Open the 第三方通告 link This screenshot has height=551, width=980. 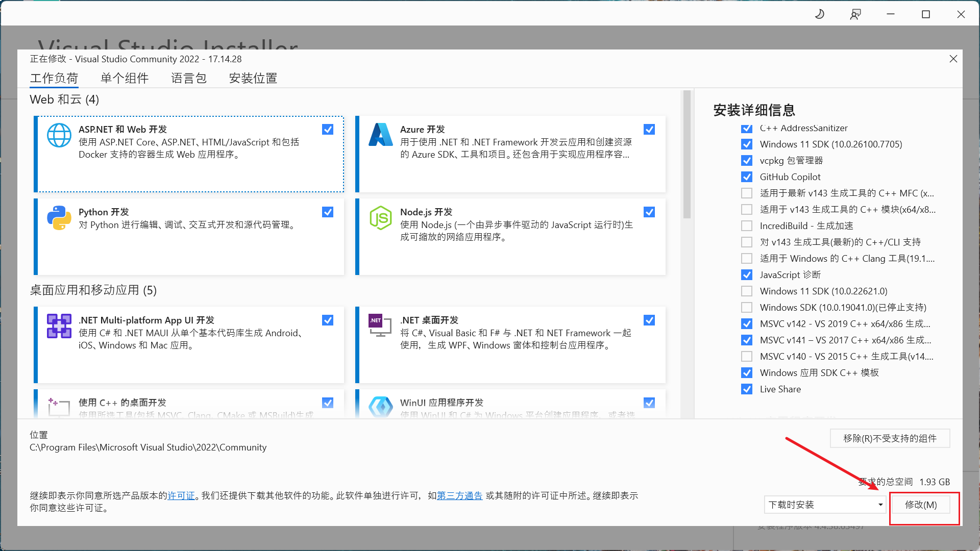click(x=460, y=496)
